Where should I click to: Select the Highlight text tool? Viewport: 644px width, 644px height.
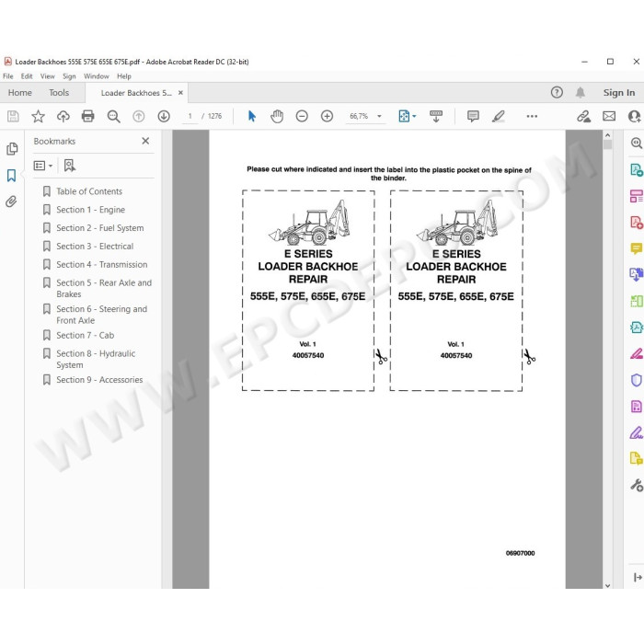point(499,116)
